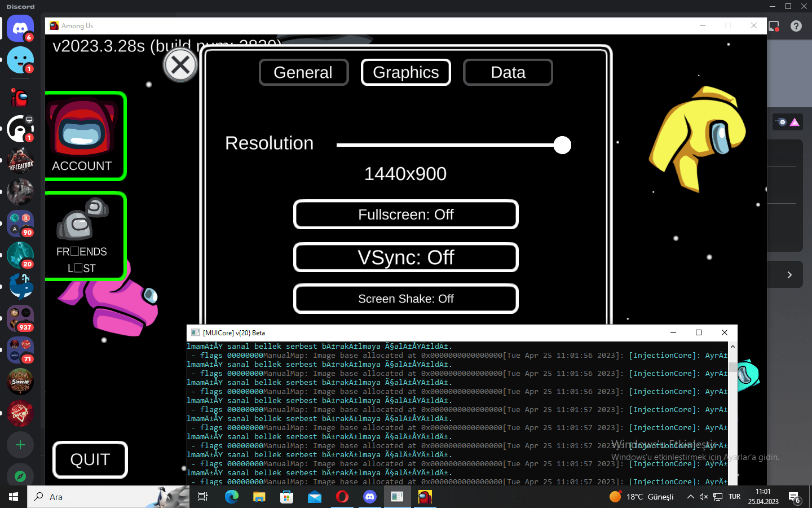Open the weather widget showing 18°C Güneşli
812x508 pixels.
(x=642, y=497)
